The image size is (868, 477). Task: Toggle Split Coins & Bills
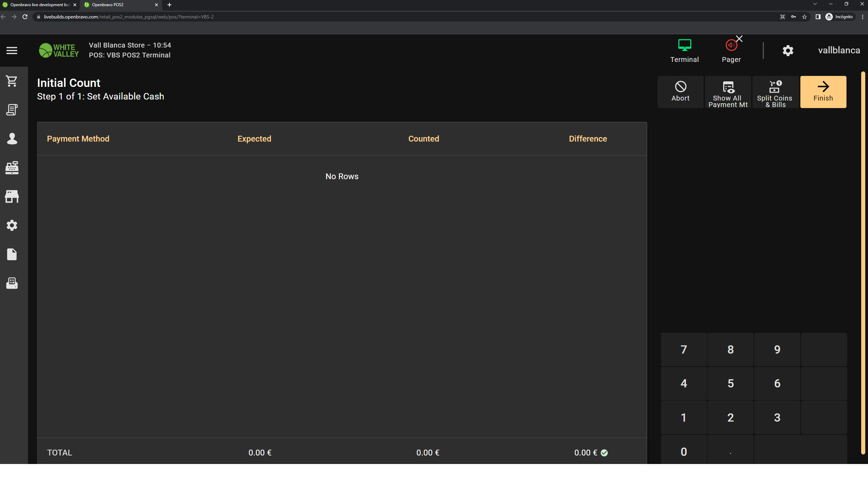[775, 92]
